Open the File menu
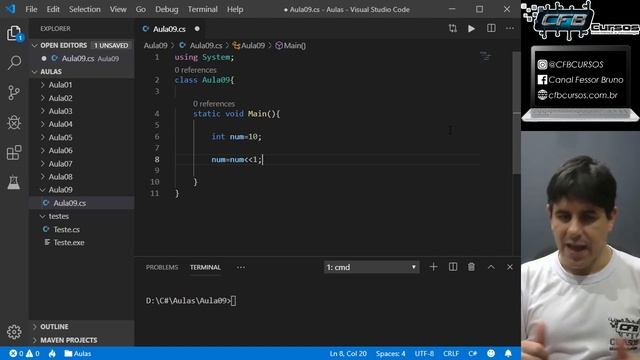Image resolution: width=640 pixels, height=360 pixels. [x=31, y=9]
